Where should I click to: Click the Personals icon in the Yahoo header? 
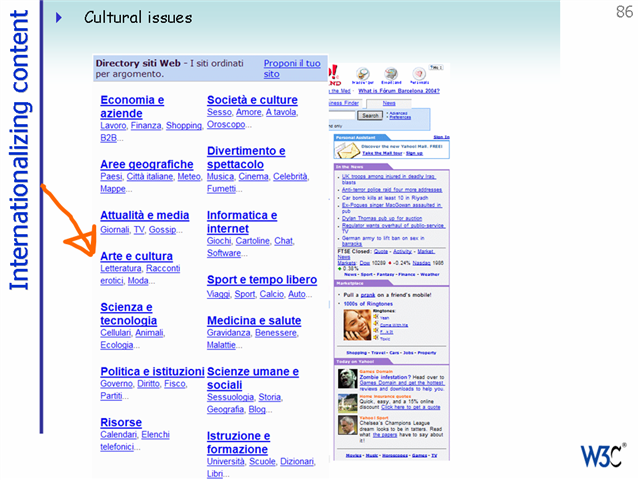[x=419, y=76]
